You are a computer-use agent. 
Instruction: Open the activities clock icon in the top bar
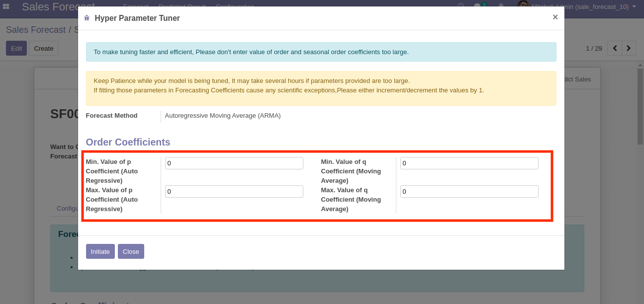click(x=460, y=6)
